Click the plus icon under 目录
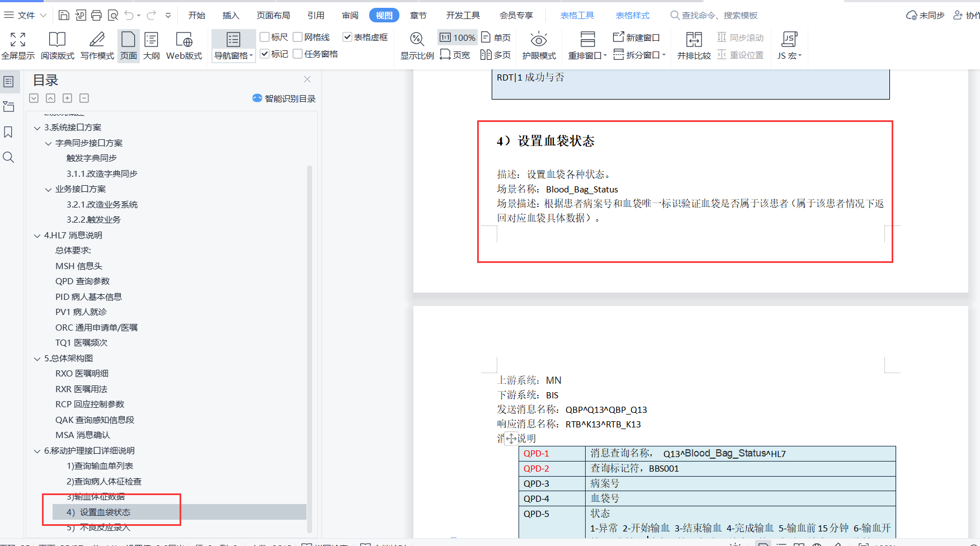Image resolution: width=980 pixels, height=546 pixels. click(67, 98)
